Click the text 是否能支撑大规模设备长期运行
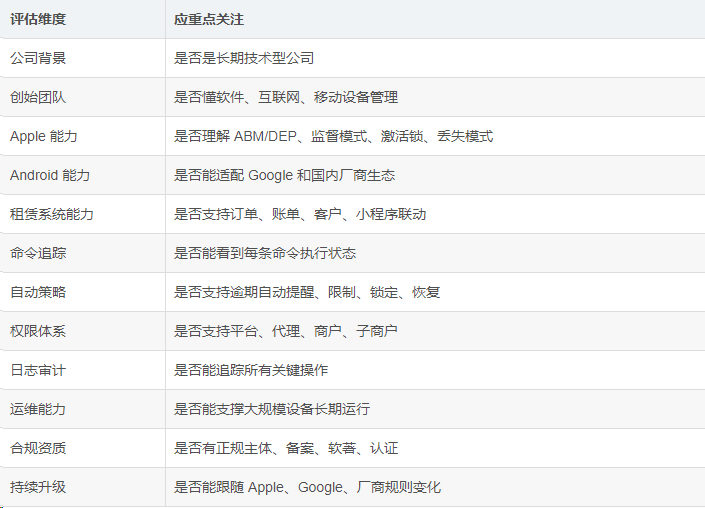Viewport: 705px width, 508px height. click(x=272, y=409)
